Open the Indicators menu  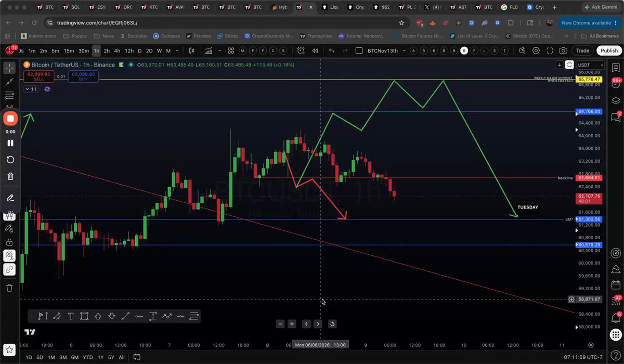(x=209, y=50)
